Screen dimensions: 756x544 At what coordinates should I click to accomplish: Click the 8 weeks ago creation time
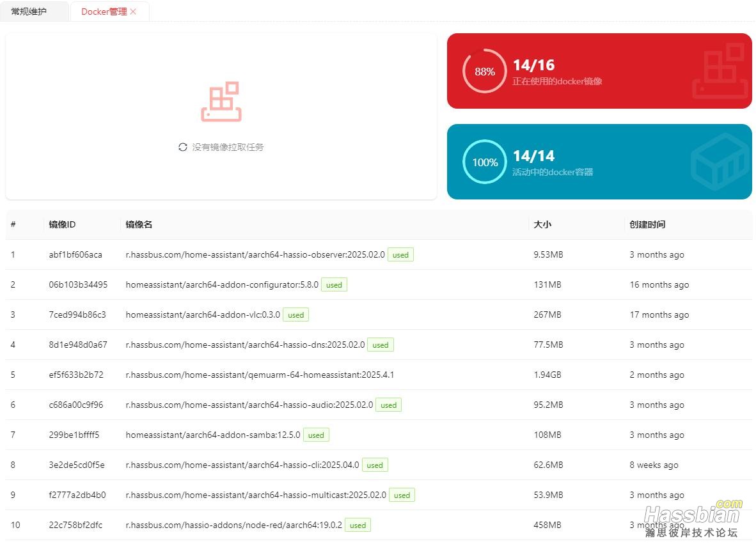tap(654, 465)
